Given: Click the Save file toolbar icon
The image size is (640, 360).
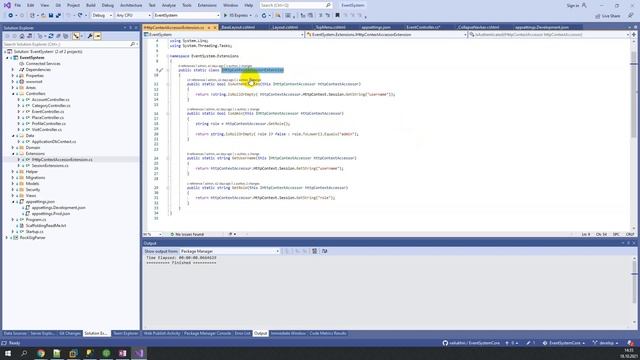Looking at the screenshot, I should (x=51, y=16).
